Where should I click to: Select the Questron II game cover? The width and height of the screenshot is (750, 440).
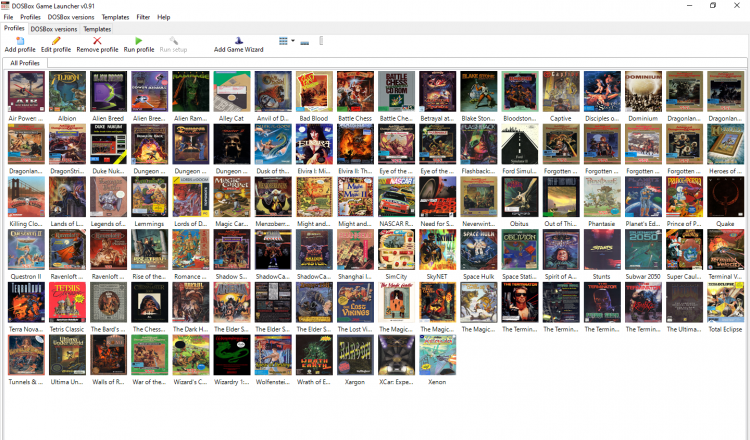[26, 249]
